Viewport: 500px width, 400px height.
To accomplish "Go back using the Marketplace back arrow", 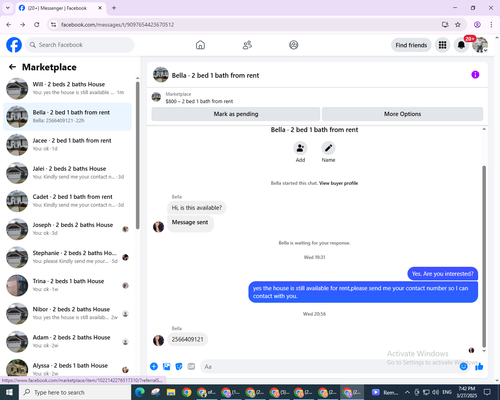I will coord(12,67).
